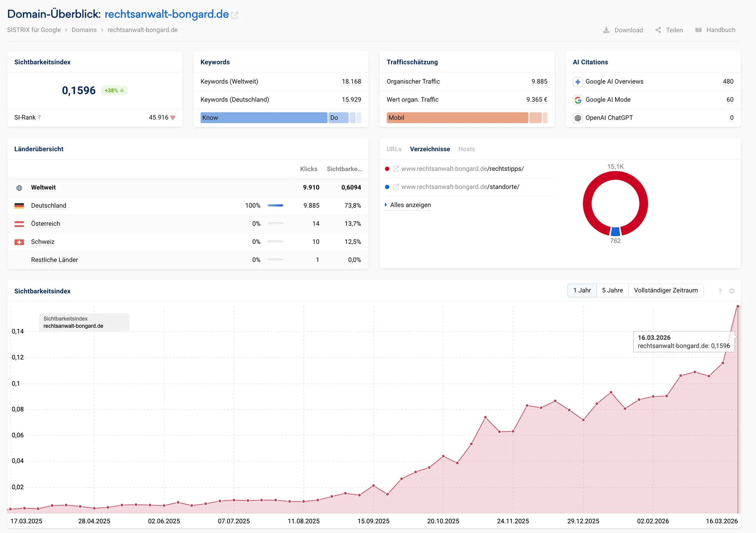Click OpenAI ChatGPT count 0

tap(732, 118)
